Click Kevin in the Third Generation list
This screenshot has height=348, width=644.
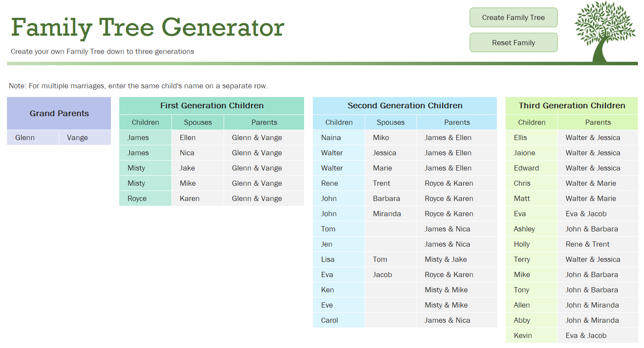coord(523,335)
